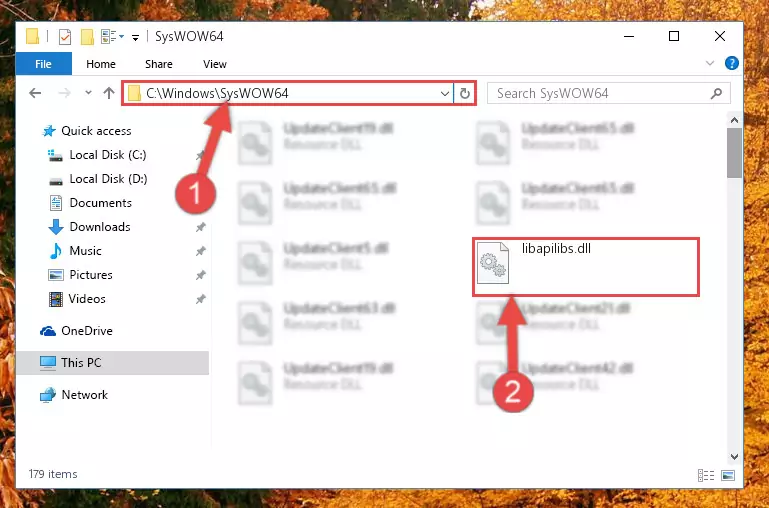Maximize the SysWOW64 window
The width and height of the screenshot is (769, 508).
[674, 36]
